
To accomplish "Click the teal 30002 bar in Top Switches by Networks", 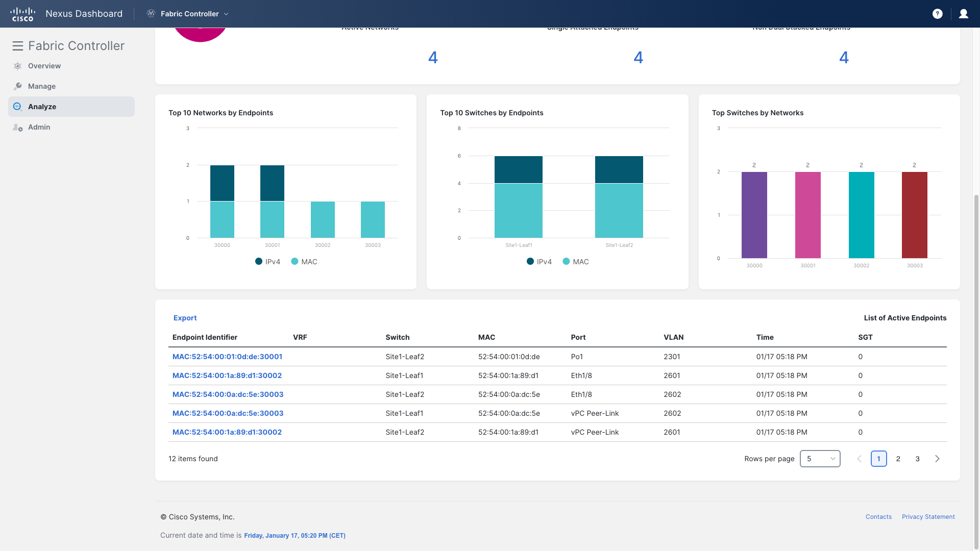I will tap(862, 215).
